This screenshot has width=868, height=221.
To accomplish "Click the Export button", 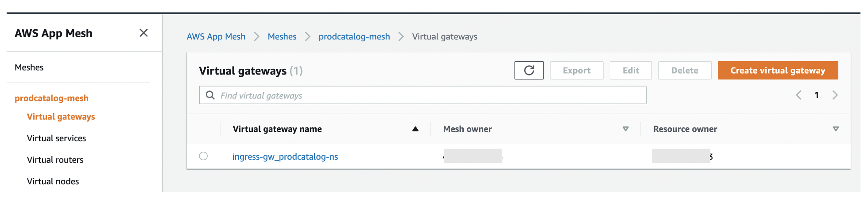I will 577,70.
